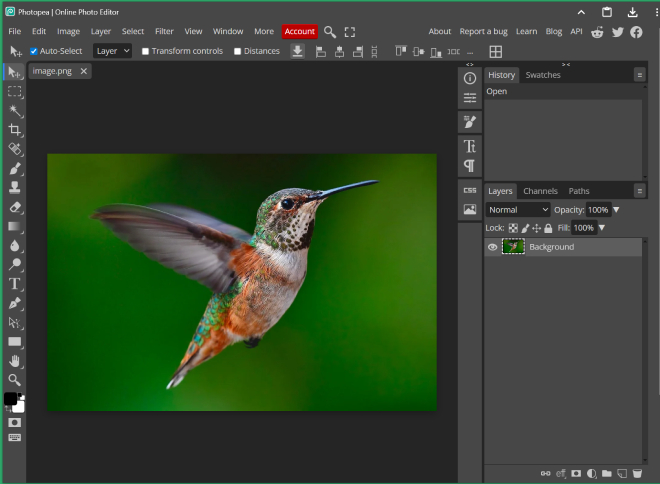Select the Magic Wand tool

click(14, 111)
